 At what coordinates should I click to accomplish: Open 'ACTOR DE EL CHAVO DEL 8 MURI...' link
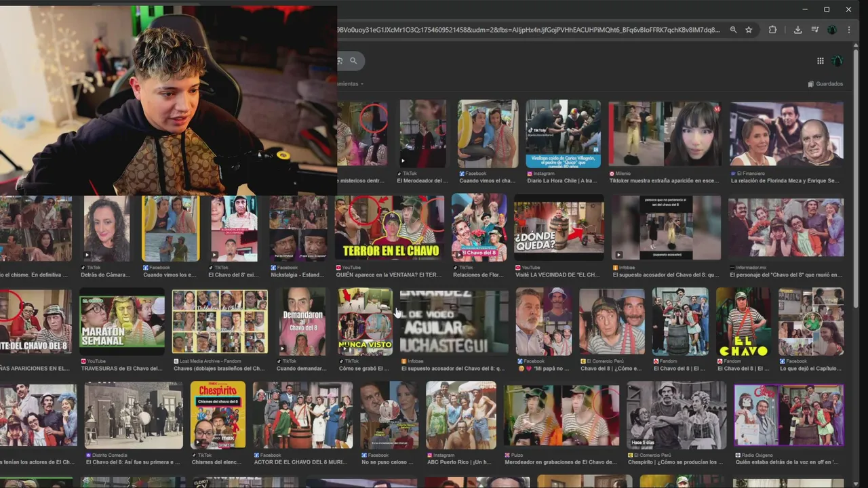pos(300,462)
